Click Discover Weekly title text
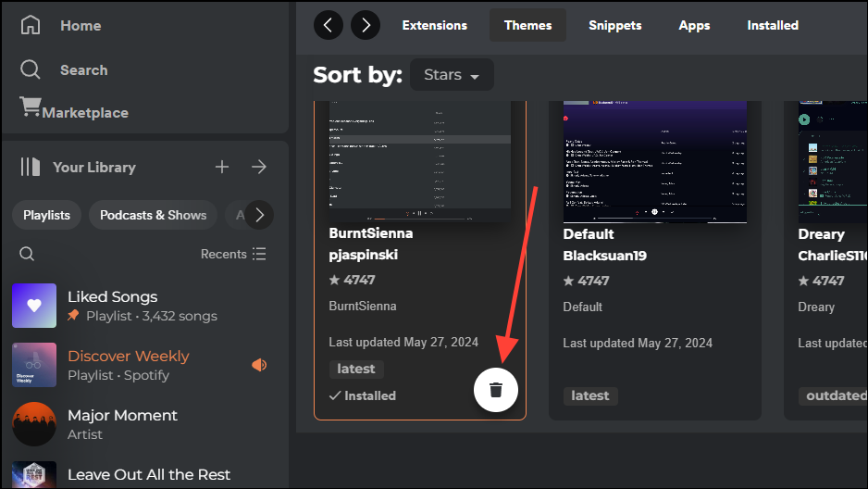This screenshot has height=489, width=868. coord(129,356)
